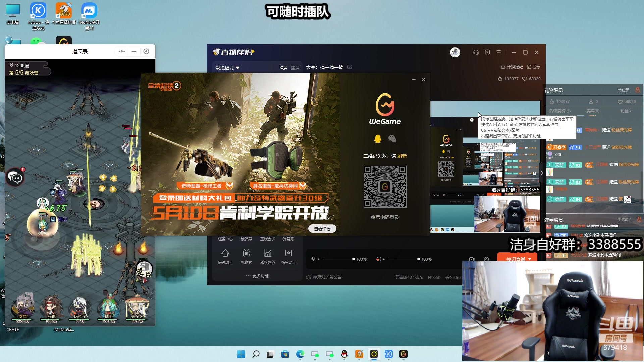Click the record video icon
Viewport: 644px width, 362px height.
tap(472, 259)
